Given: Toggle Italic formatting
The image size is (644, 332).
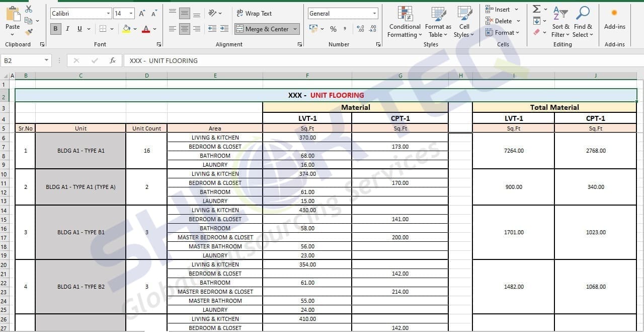Looking at the screenshot, I should (x=67, y=29).
